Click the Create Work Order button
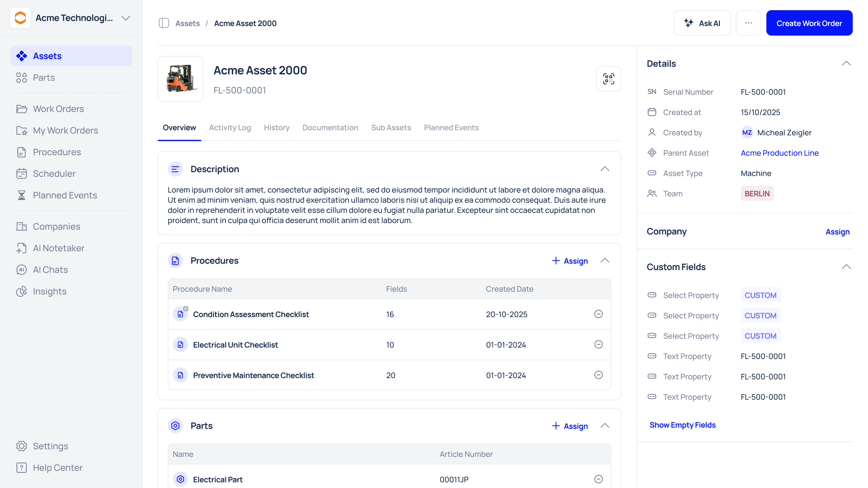Viewport: 868px width, 488px height. 809,23
